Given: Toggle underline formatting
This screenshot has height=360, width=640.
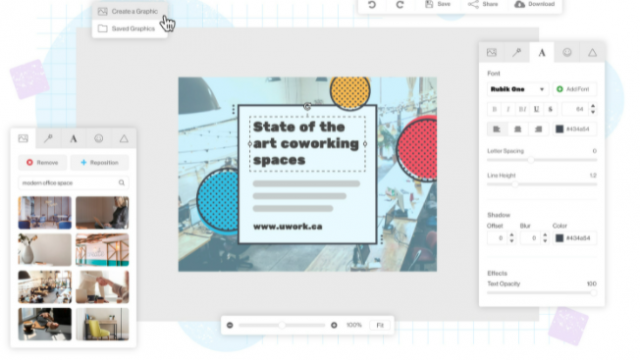Looking at the screenshot, I should click(536, 109).
